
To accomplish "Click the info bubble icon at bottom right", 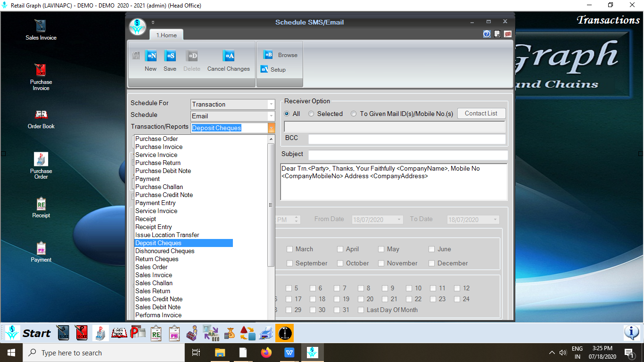I will [x=631, y=333].
